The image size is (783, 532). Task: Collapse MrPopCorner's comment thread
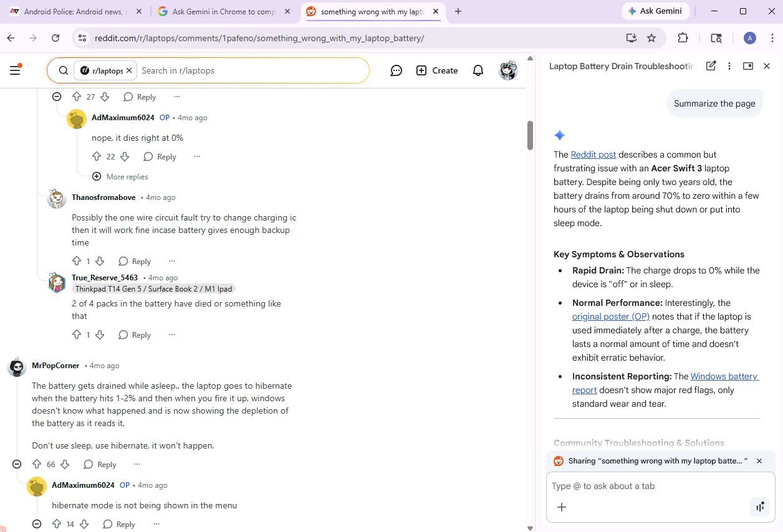pyautogui.click(x=17, y=464)
